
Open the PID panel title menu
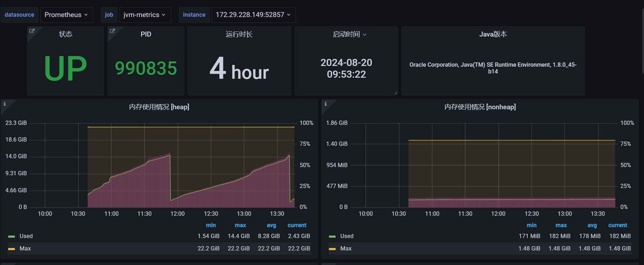(x=146, y=34)
